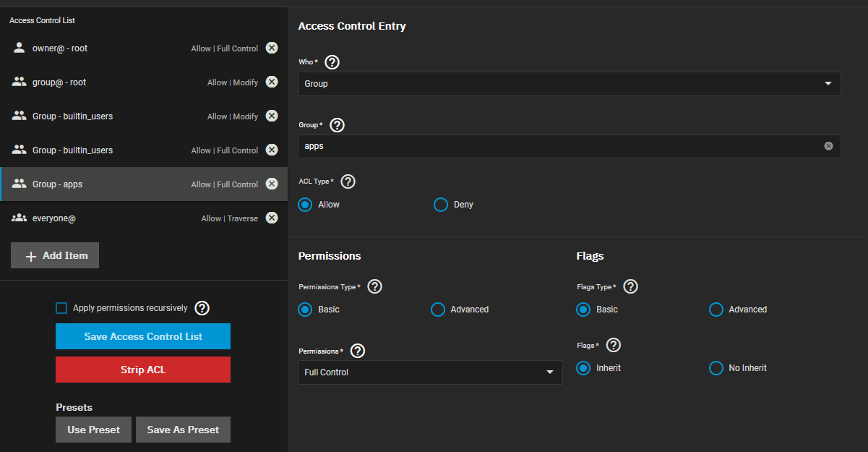Screen dimensions: 868x452
Task: Choose Basic flags type
Action: pos(583,310)
